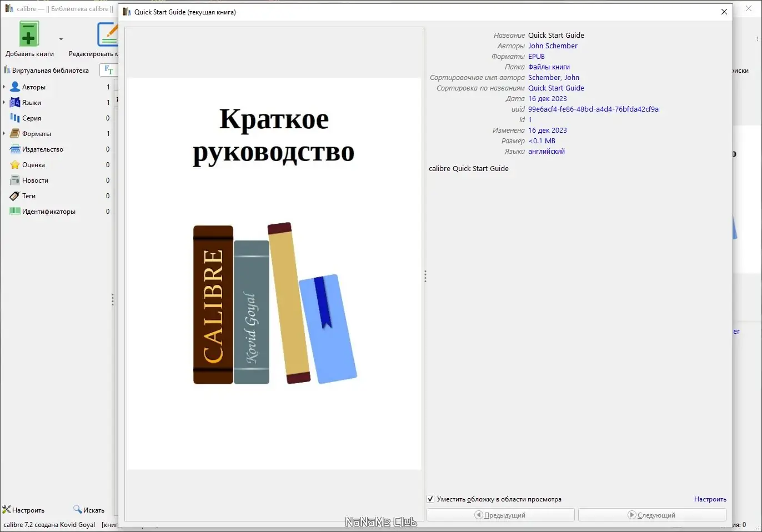Click the uuid value 99e6acf4 link
Image resolution: width=762 pixels, height=532 pixels.
[x=593, y=109]
